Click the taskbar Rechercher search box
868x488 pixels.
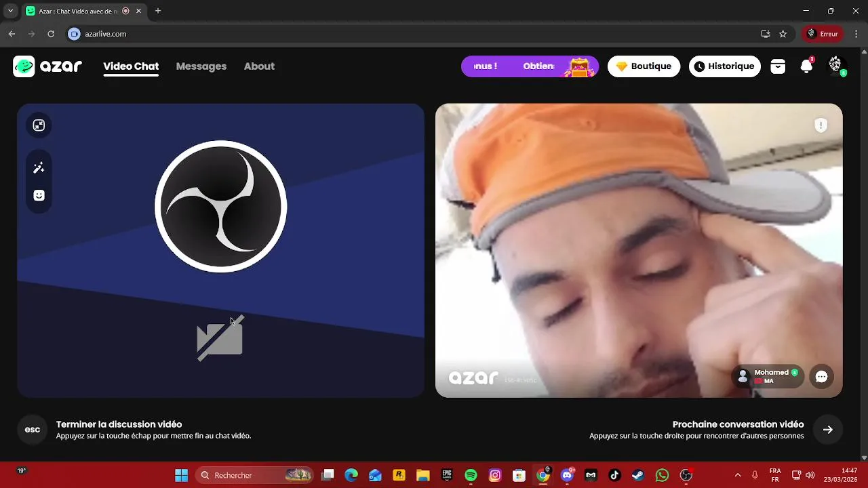[255, 475]
